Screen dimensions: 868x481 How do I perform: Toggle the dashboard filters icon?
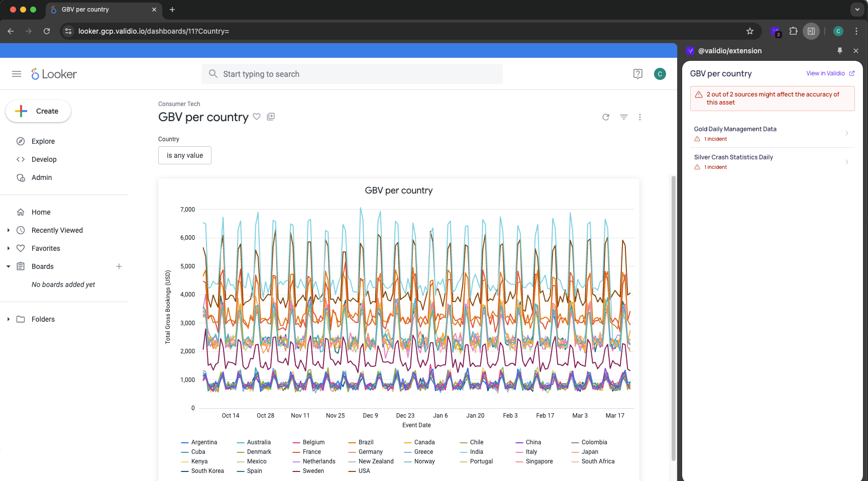[x=624, y=117]
